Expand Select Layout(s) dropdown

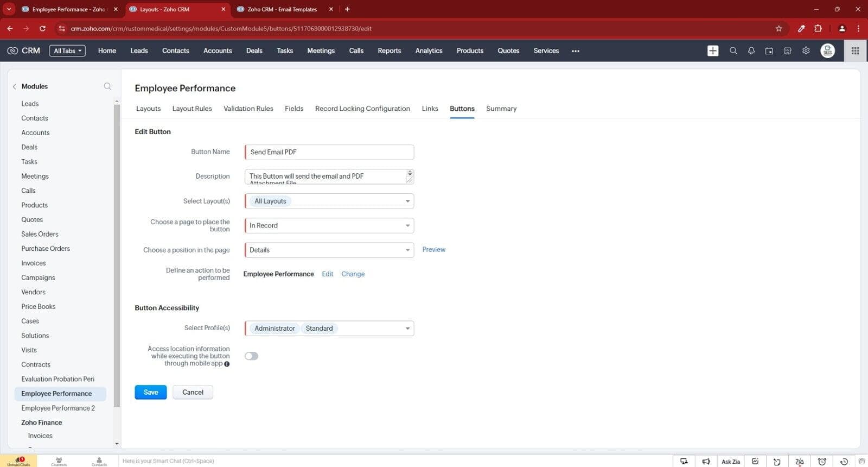tap(329, 201)
